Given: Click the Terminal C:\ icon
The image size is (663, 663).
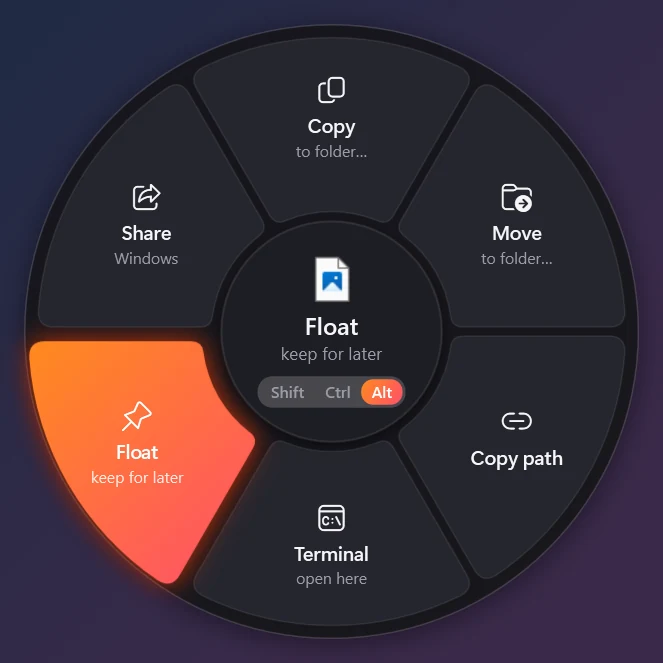Looking at the screenshot, I should (331, 518).
